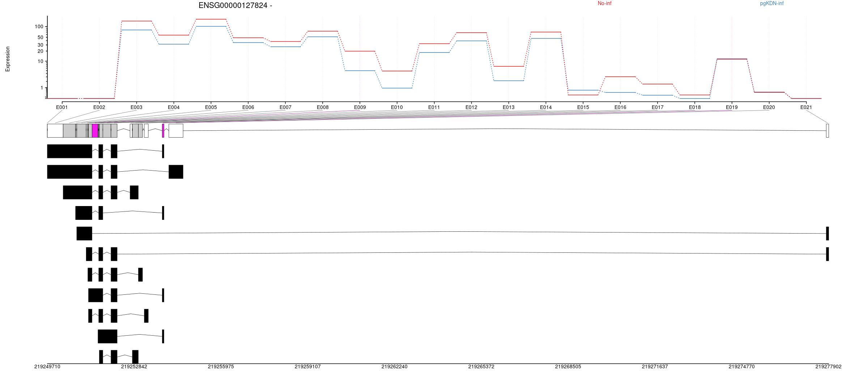Click exon label E013

coord(509,107)
